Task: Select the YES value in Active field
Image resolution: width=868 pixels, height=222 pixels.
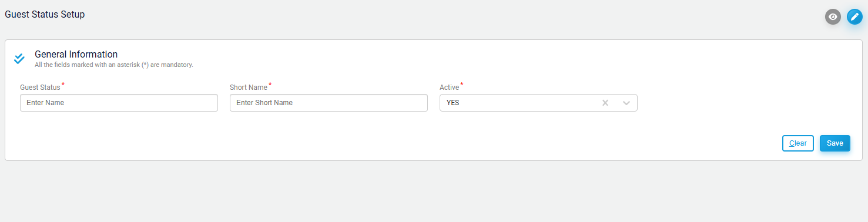Action: click(453, 103)
